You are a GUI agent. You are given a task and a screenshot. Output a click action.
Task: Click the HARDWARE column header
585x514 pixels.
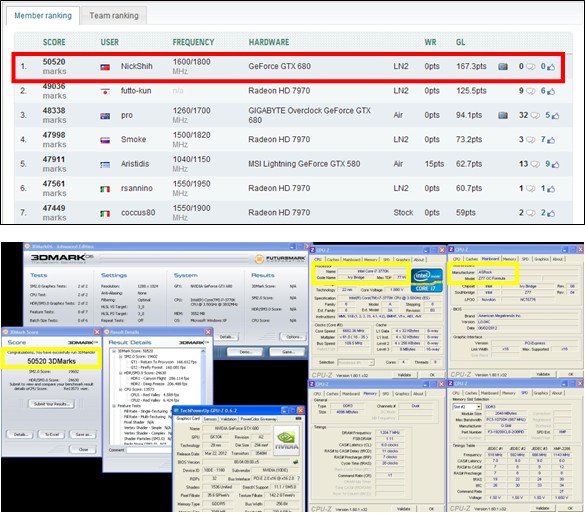269,42
